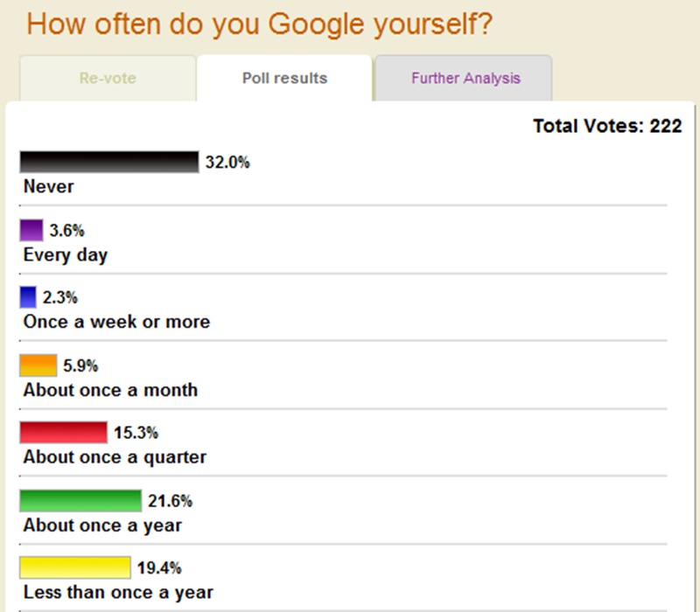Click the purple Every day bar
This screenshot has height=612, width=700.
pos(31,230)
